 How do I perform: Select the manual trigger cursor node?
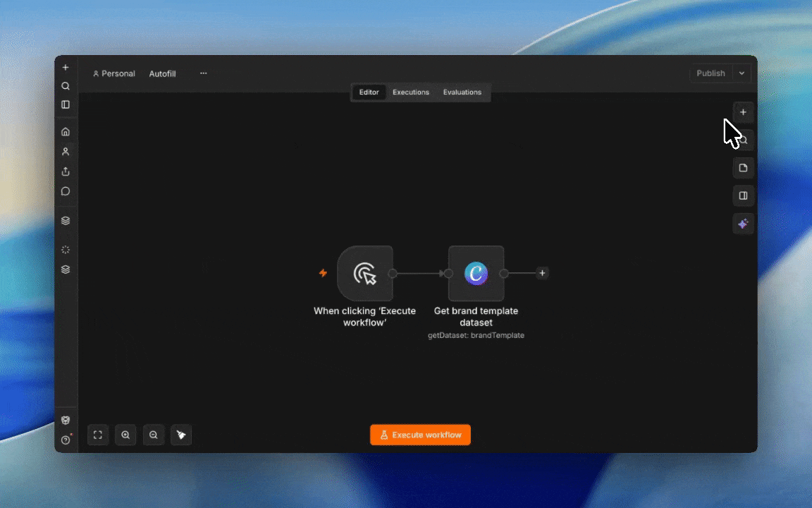(x=365, y=273)
